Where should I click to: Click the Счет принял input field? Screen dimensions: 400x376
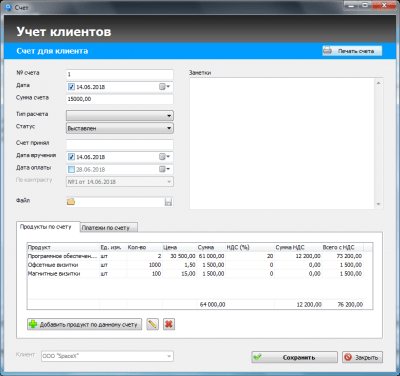(120, 144)
